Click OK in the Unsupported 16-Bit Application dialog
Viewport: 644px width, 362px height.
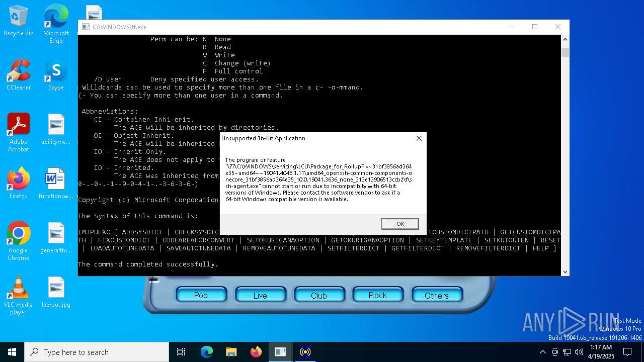click(400, 224)
